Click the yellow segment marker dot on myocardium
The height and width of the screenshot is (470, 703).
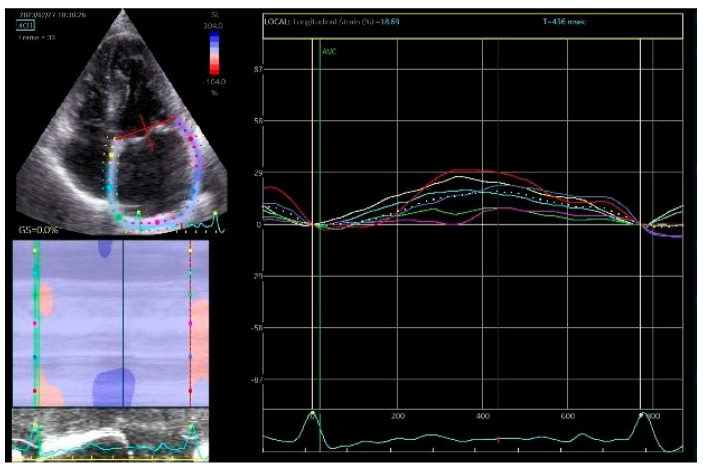click(x=112, y=155)
